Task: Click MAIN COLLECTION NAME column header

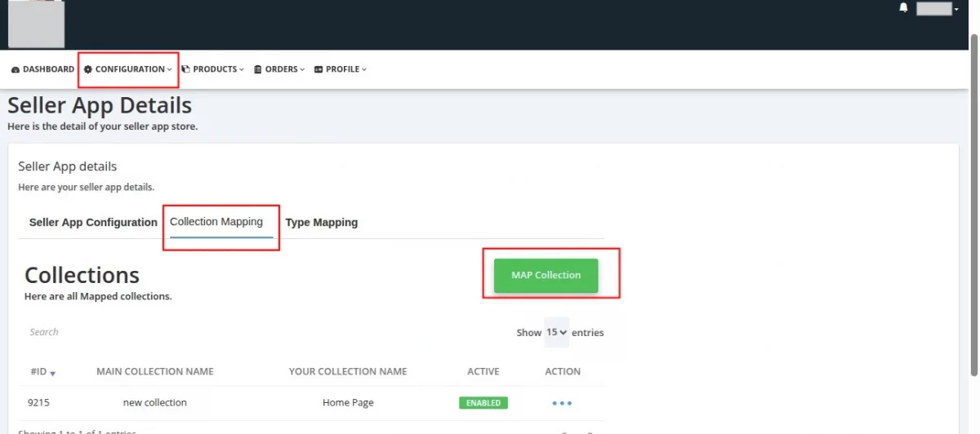Action: (x=155, y=371)
